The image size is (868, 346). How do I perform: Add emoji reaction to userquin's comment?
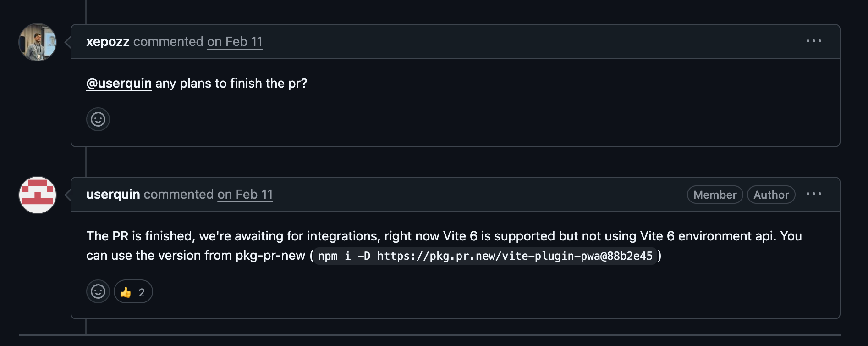98,291
